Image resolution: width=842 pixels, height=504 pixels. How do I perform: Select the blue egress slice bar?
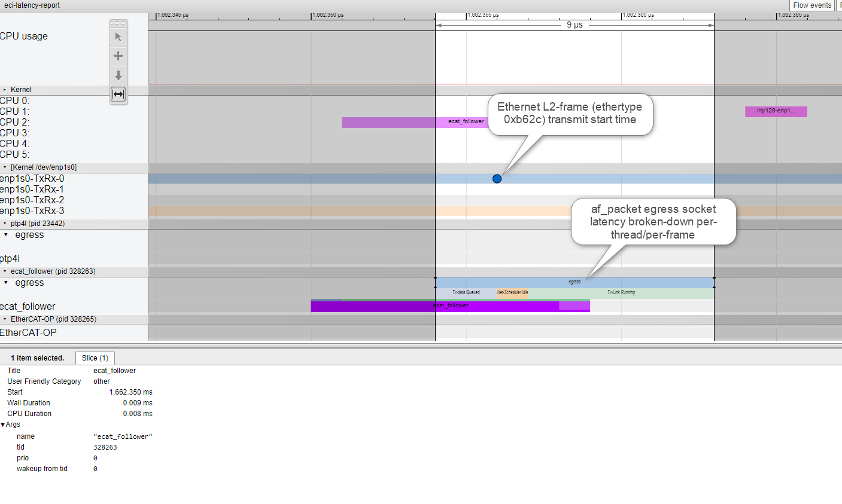(x=574, y=282)
